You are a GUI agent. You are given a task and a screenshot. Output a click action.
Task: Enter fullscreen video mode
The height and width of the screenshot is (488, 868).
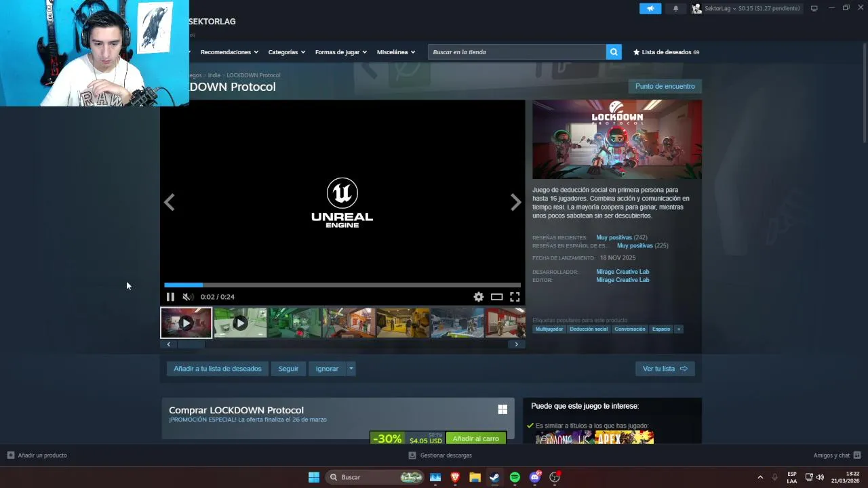515,297
